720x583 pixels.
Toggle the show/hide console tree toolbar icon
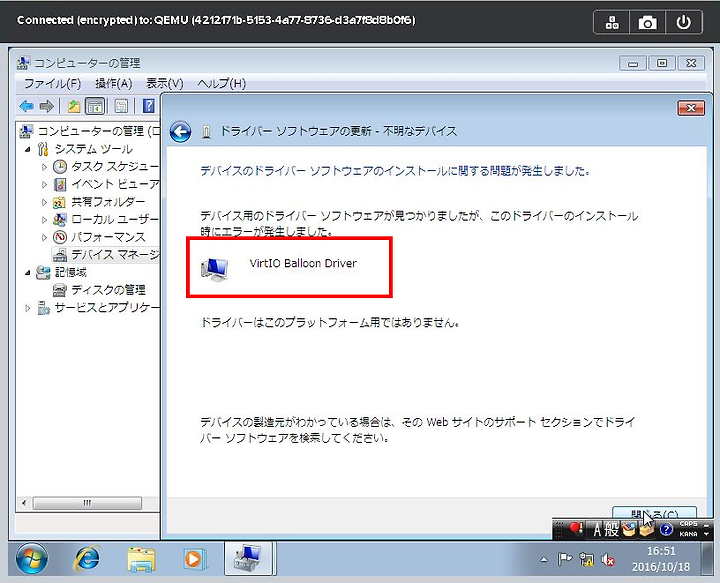tap(95, 106)
